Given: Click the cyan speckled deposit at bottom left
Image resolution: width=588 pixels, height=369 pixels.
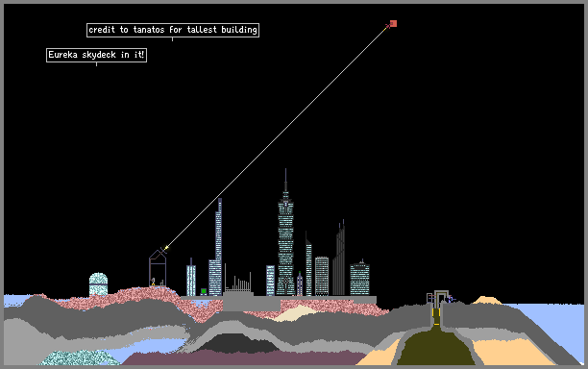Looking at the screenshot, I should [x=80, y=358].
